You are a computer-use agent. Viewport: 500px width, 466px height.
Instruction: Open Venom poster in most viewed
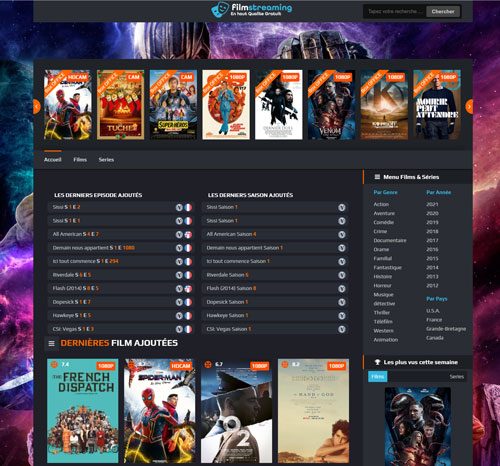click(x=418, y=426)
